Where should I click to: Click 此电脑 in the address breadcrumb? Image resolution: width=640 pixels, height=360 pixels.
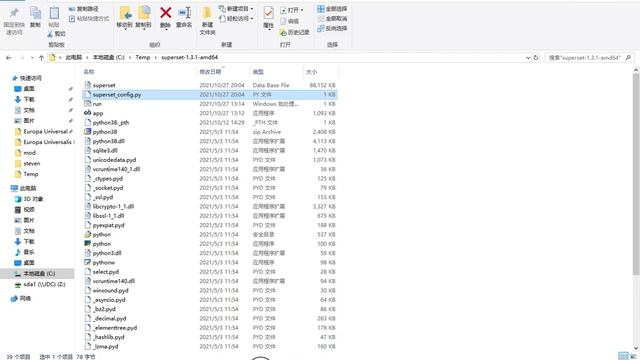coord(74,58)
